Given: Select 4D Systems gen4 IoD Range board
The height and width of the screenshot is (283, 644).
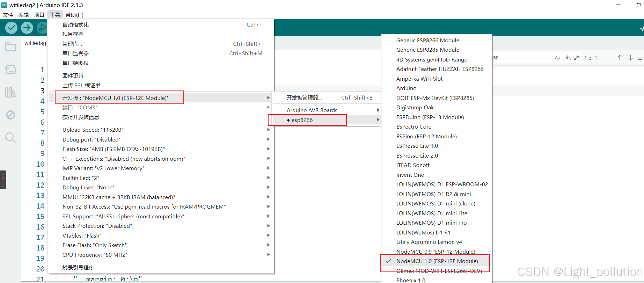Looking at the screenshot, I should pos(437,60).
